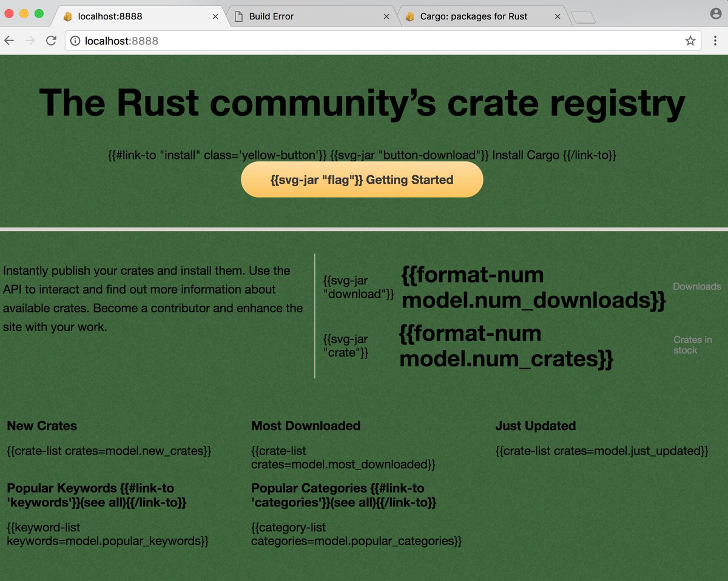The image size is (728, 581).
Task: Click the svg-jar "download" placeholder text
Action: [359, 287]
